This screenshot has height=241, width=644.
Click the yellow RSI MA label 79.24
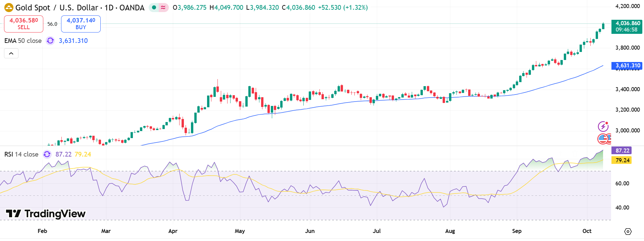pyautogui.click(x=622, y=160)
